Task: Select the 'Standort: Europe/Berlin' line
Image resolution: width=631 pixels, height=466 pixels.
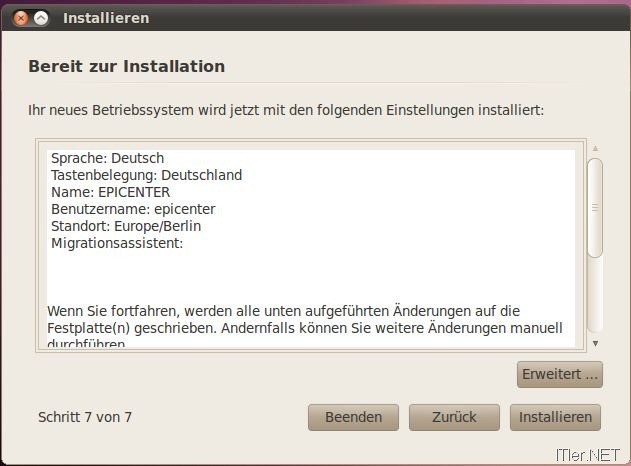Action: coord(126,226)
